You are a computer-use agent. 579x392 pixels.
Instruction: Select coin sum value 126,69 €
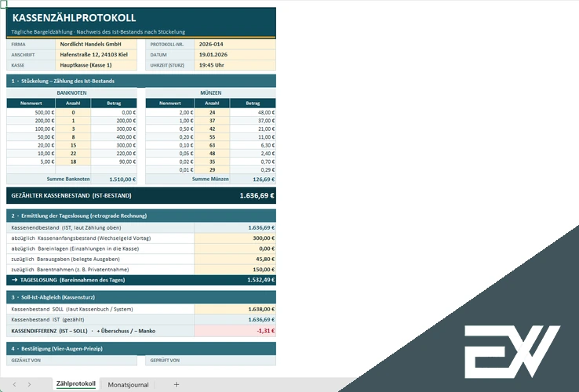(x=253, y=179)
